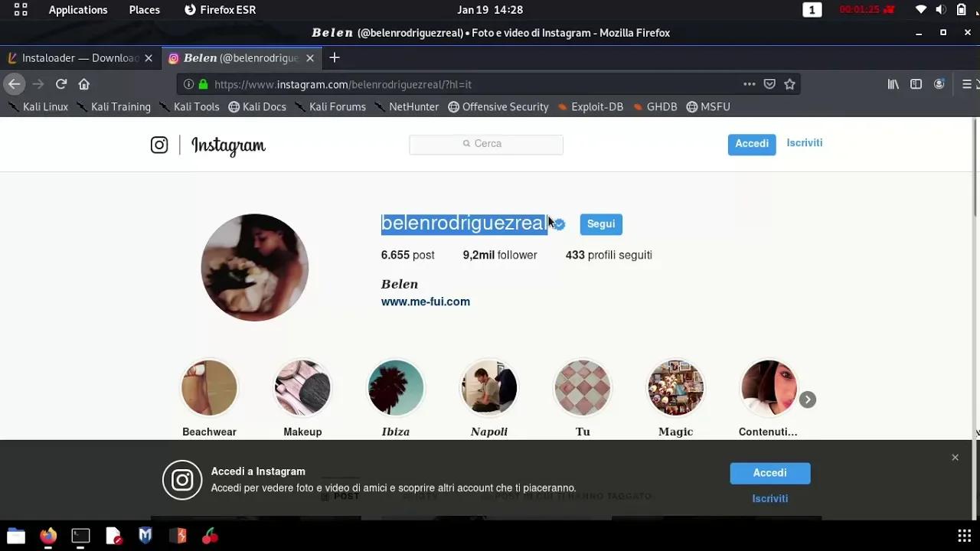Screen dimensions: 980x551
Task: Toggle the Firefox sidebar
Action: [x=916, y=84]
